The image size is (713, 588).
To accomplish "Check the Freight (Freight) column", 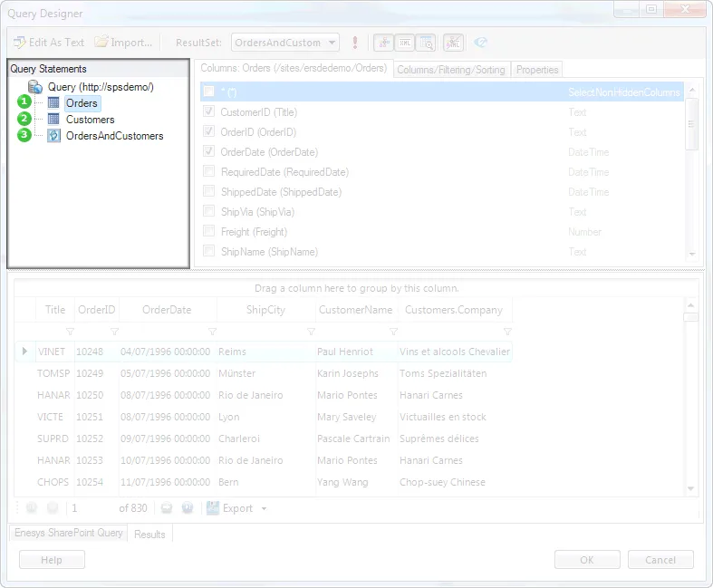I will 209,232.
